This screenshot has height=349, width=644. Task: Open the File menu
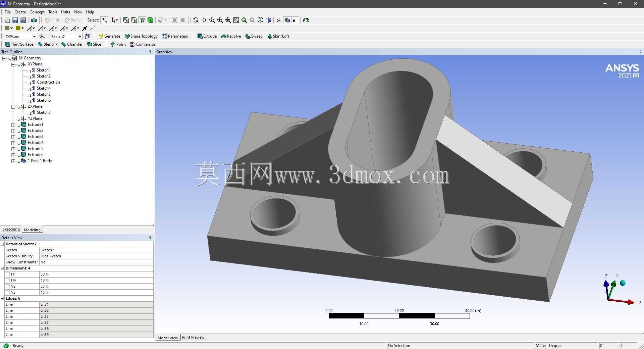[8, 12]
